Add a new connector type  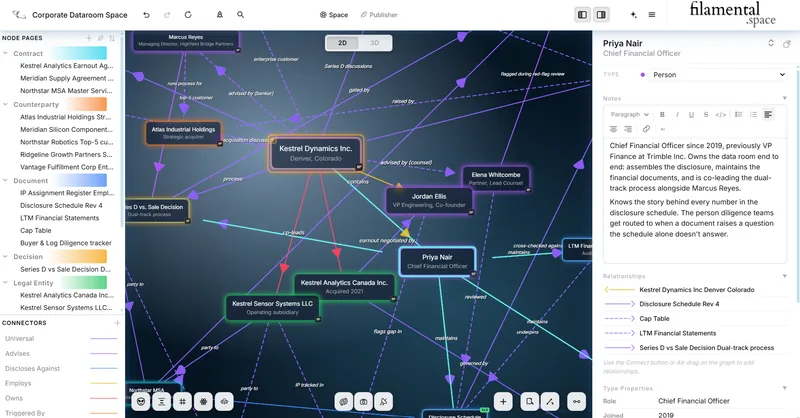tap(117, 323)
